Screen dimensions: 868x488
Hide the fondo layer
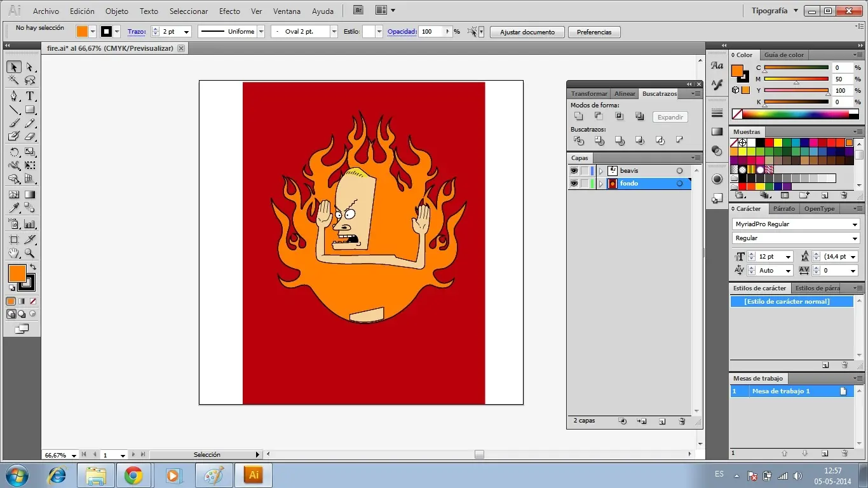click(574, 184)
